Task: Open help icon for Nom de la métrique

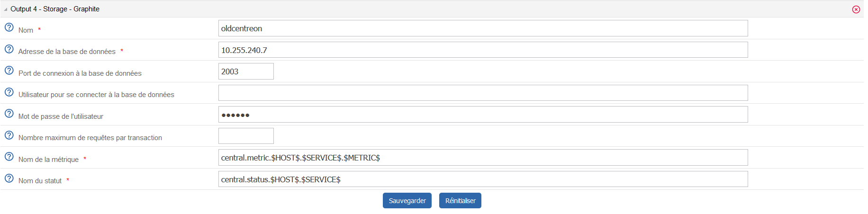Action: 9,157
